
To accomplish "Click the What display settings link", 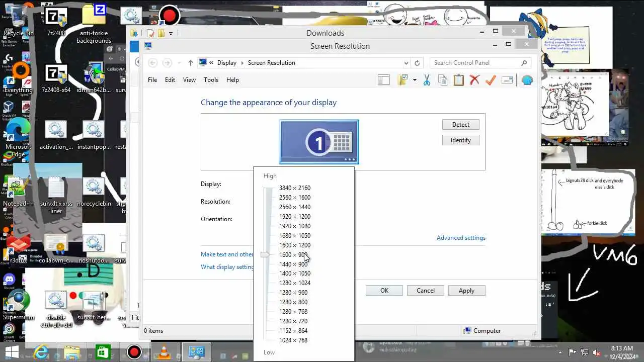I will 227,267.
